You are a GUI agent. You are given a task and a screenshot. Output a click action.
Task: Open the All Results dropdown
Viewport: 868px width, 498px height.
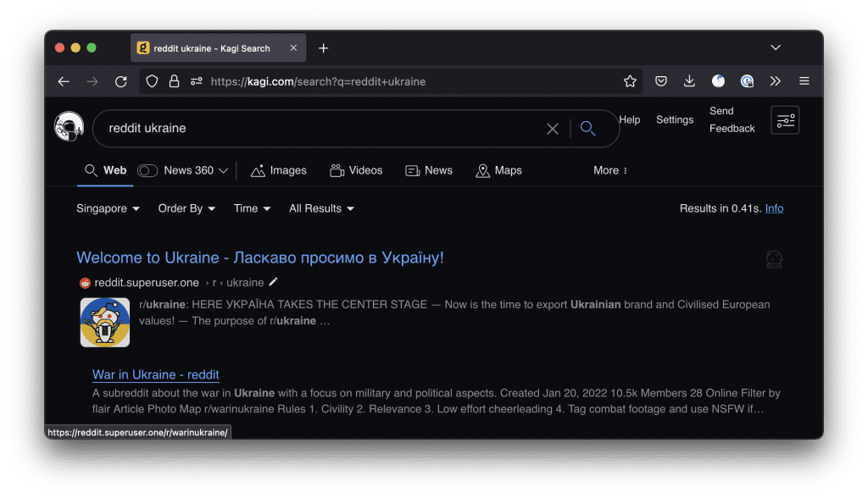coord(321,208)
